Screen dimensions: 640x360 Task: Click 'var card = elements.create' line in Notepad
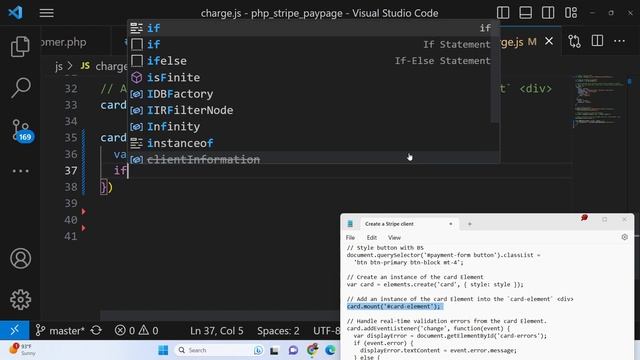click(435, 284)
